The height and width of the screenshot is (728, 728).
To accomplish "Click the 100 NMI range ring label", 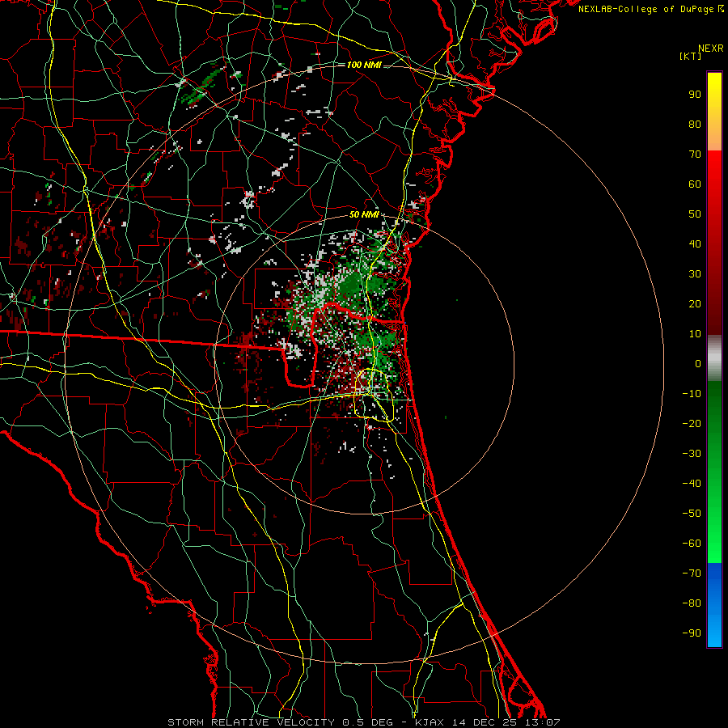I will click(x=364, y=65).
